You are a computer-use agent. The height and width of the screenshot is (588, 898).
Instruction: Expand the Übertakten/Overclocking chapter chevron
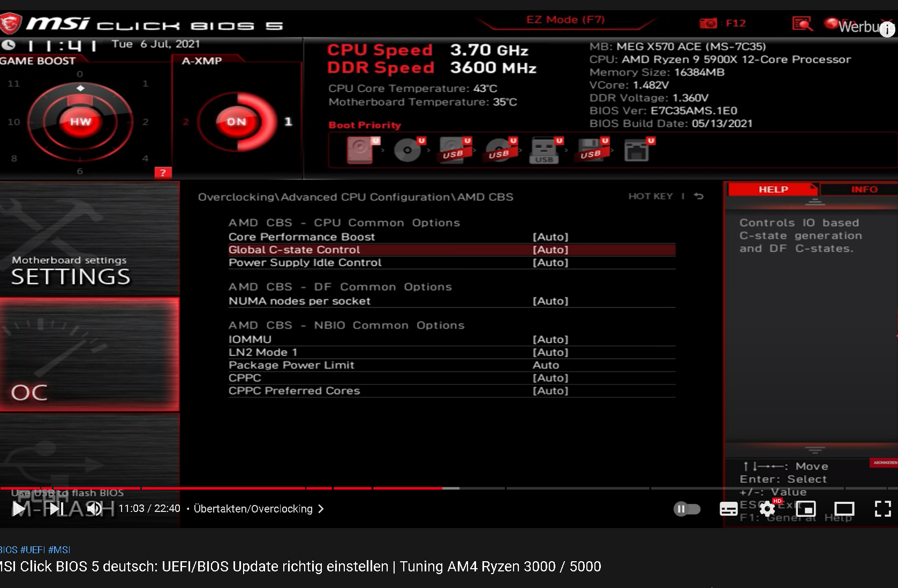click(321, 509)
